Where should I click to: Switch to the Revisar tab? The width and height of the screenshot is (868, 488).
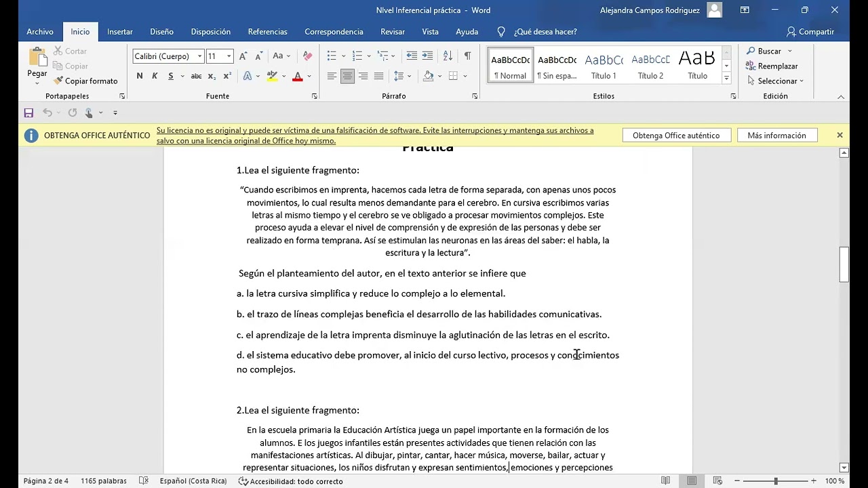pos(393,32)
